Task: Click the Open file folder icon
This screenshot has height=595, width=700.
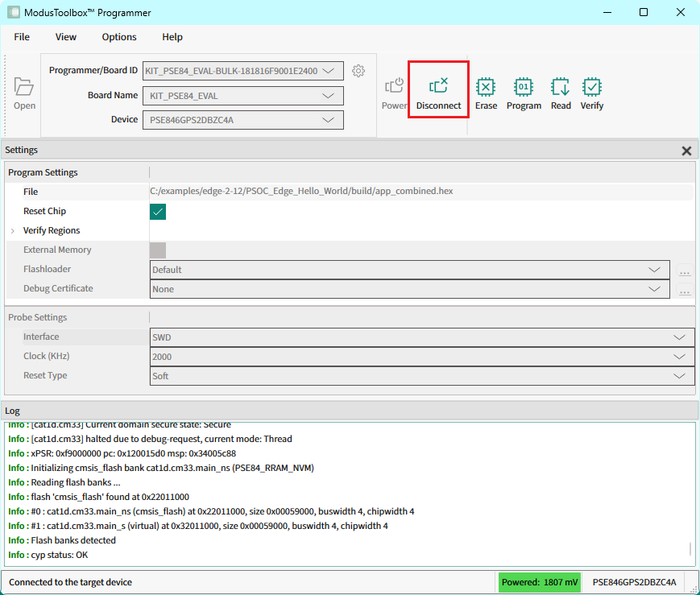Action: tap(24, 88)
